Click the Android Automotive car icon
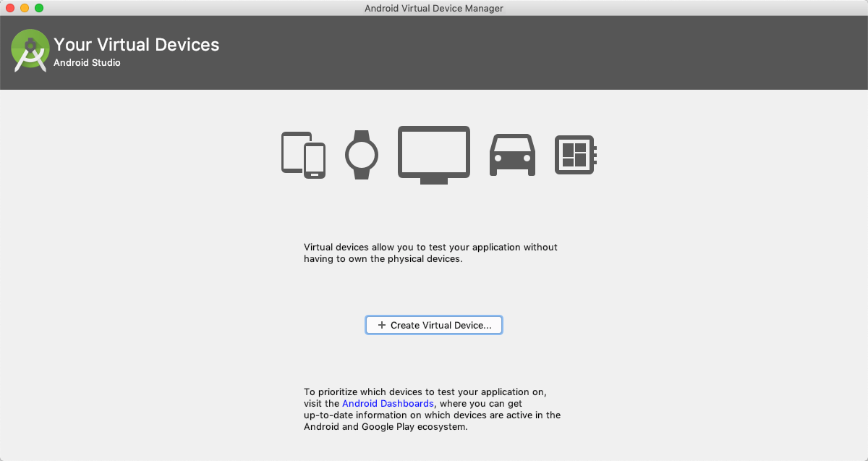This screenshot has height=461, width=868. [x=513, y=155]
